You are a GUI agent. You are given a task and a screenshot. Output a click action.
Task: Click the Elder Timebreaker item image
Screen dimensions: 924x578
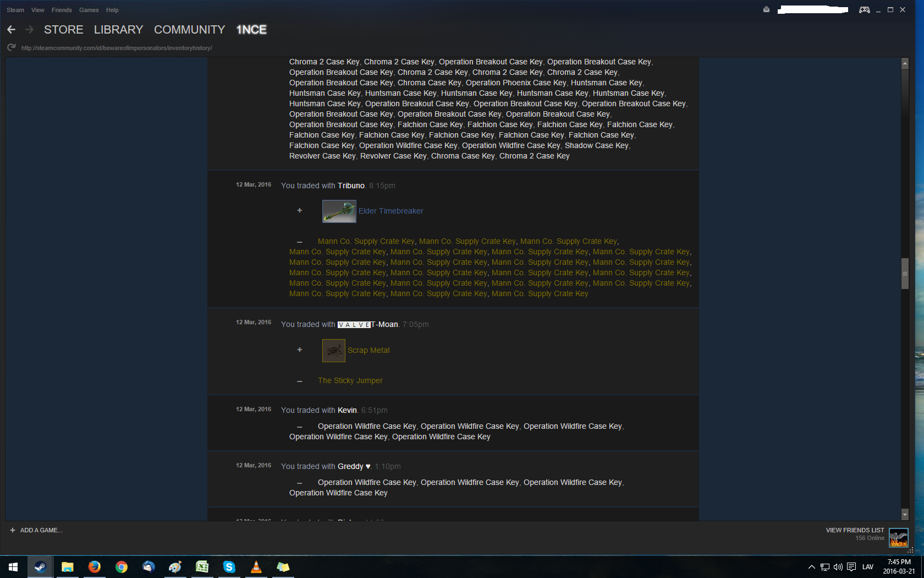point(339,211)
